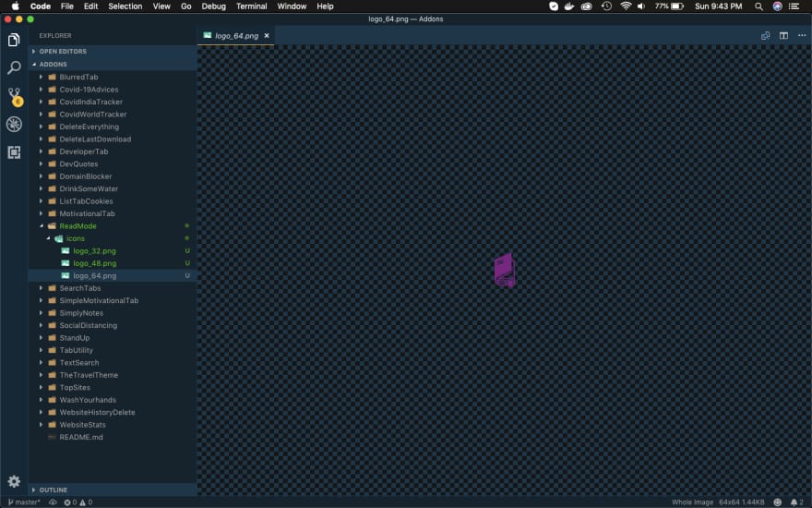The width and height of the screenshot is (812, 508).
Task: Open the editor More Actions ellipsis
Action: pos(802,36)
